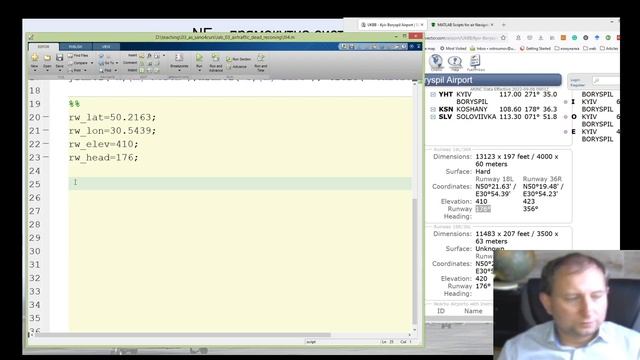Click the browser downloads icon
The width and height of the screenshot is (640, 360).
(541, 38)
